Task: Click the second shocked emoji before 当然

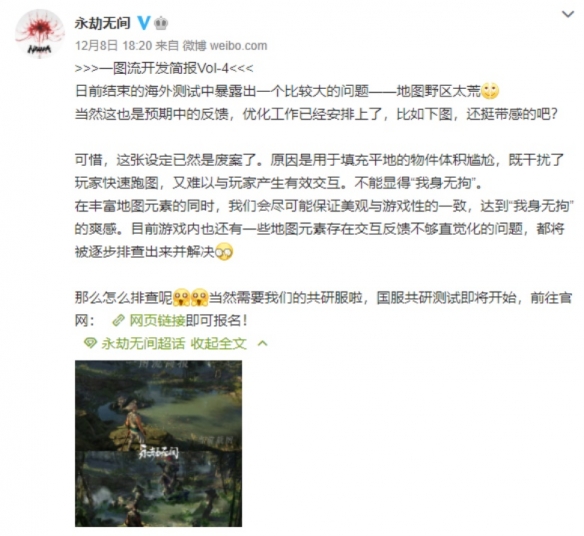Action: point(199,298)
